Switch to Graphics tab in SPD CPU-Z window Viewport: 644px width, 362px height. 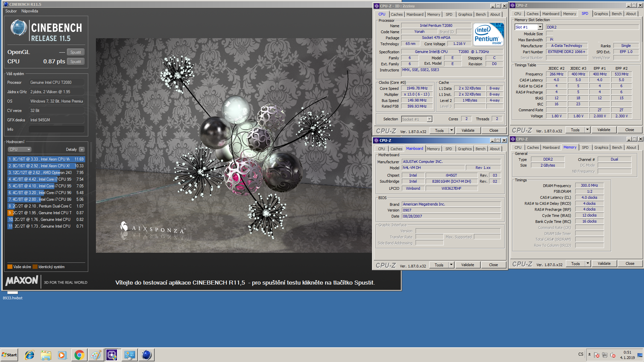(x=601, y=14)
